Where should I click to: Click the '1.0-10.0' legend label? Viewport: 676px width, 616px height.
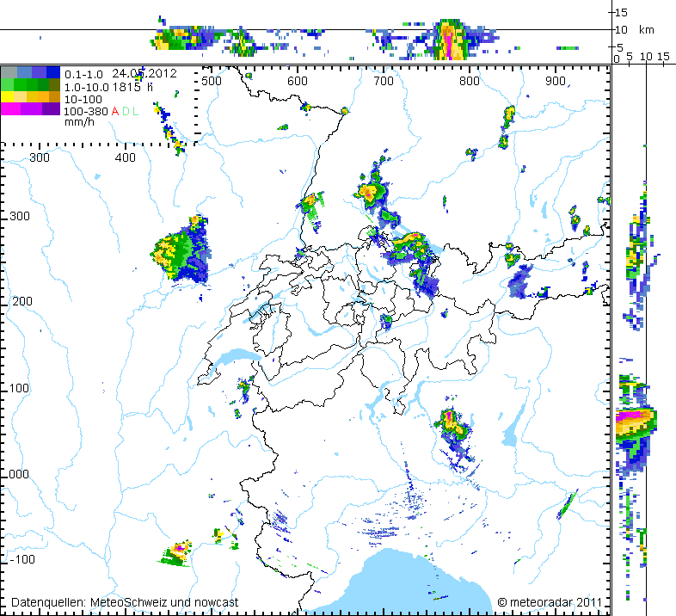[87, 87]
